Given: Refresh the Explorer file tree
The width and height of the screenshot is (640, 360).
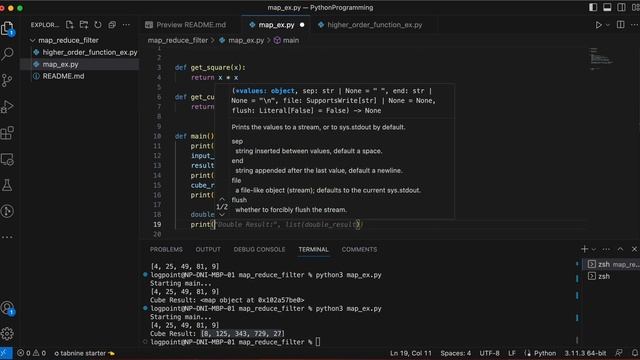Looking at the screenshot, I should tap(98, 25).
